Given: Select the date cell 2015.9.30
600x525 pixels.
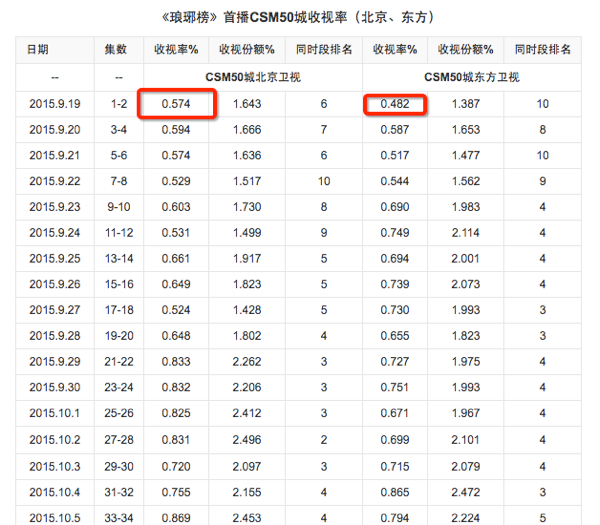Looking at the screenshot, I should click(53, 388).
